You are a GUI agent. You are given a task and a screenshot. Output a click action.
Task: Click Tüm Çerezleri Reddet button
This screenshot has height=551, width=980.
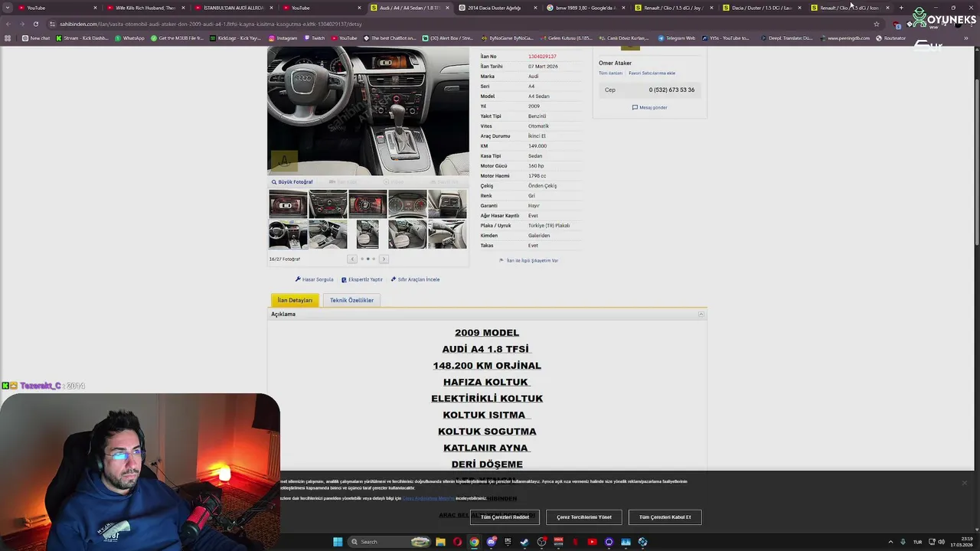[505, 517]
